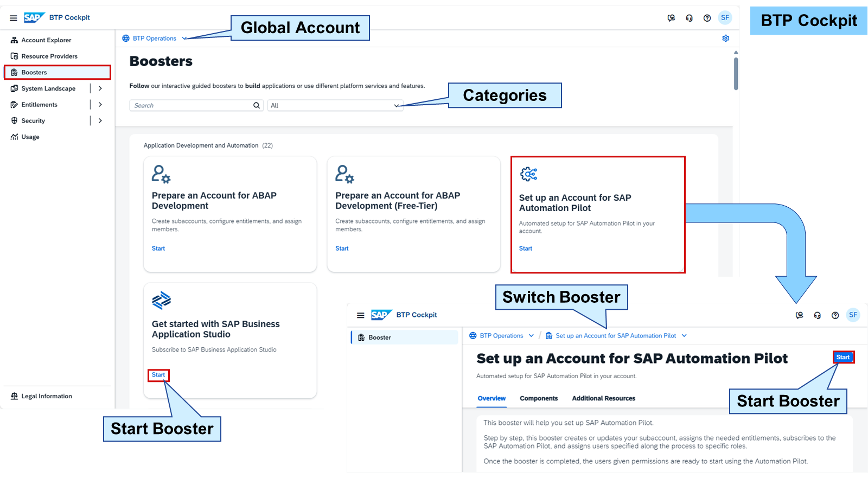Open Resource Providers in the sidebar
This screenshot has height=478, width=868.
tap(49, 56)
